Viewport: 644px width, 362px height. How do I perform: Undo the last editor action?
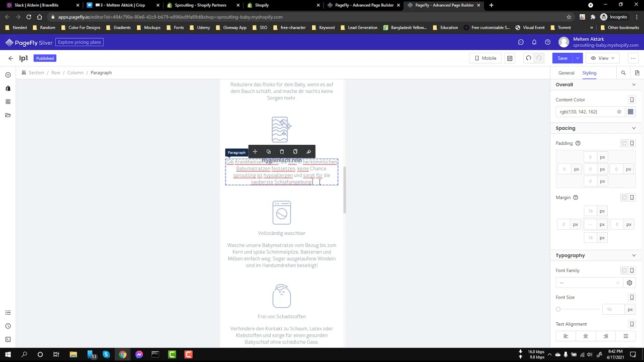[x=528, y=58]
